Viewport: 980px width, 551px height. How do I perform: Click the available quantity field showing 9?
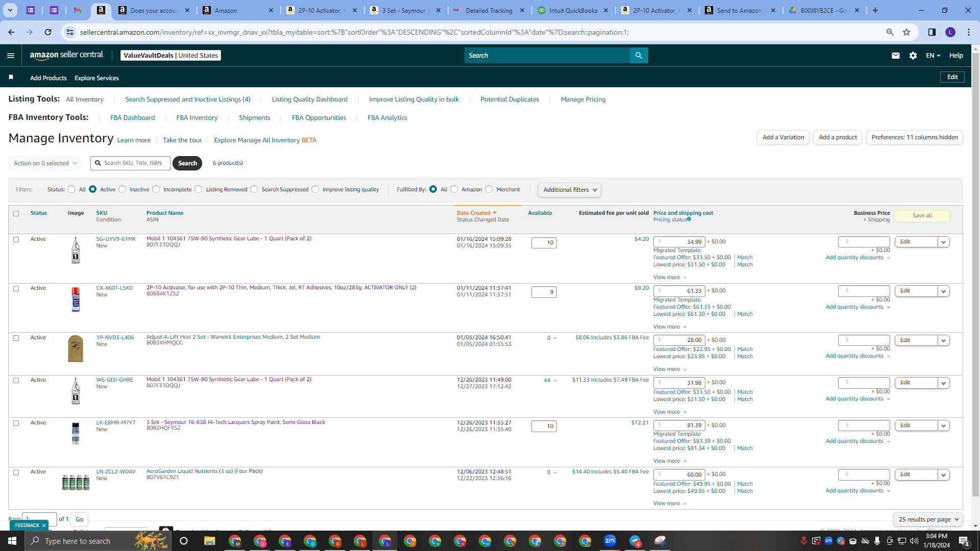point(544,292)
